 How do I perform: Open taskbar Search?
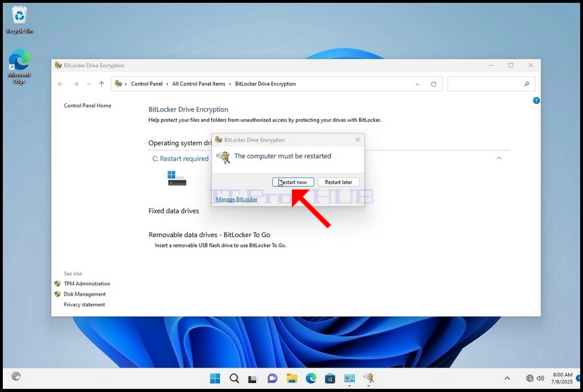click(x=234, y=378)
